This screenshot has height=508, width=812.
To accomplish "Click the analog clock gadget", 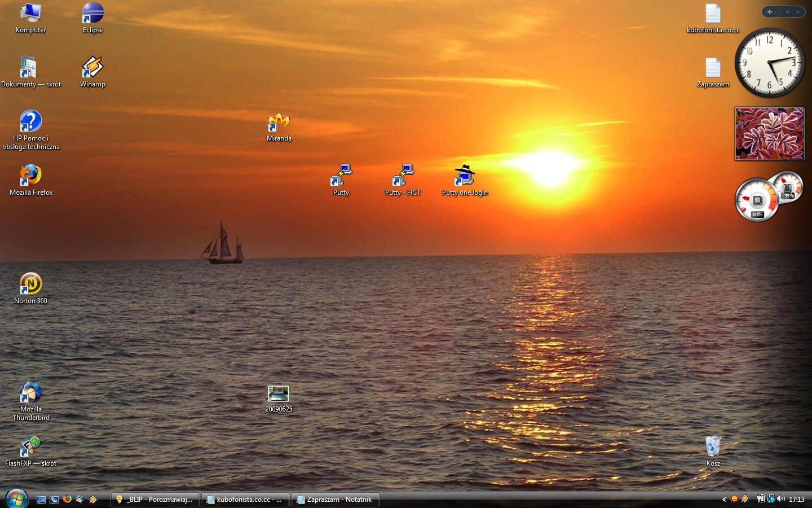I will click(x=769, y=62).
